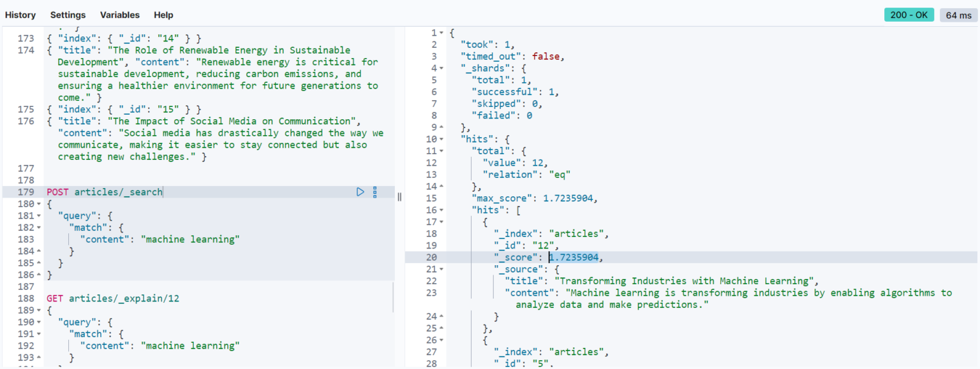Open the Settings menu
Image resolution: width=980 pixels, height=369 pixels.
(x=67, y=15)
